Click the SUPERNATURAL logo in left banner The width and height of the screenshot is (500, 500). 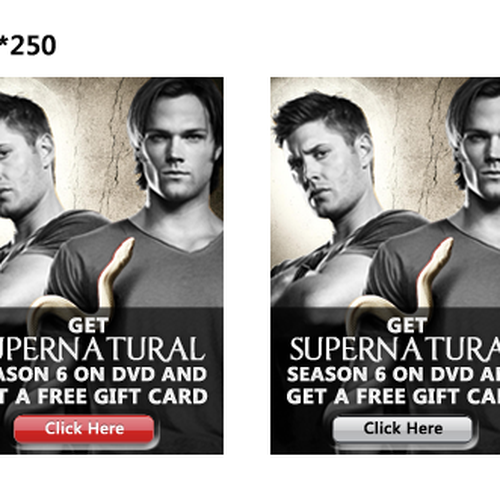click(102, 349)
